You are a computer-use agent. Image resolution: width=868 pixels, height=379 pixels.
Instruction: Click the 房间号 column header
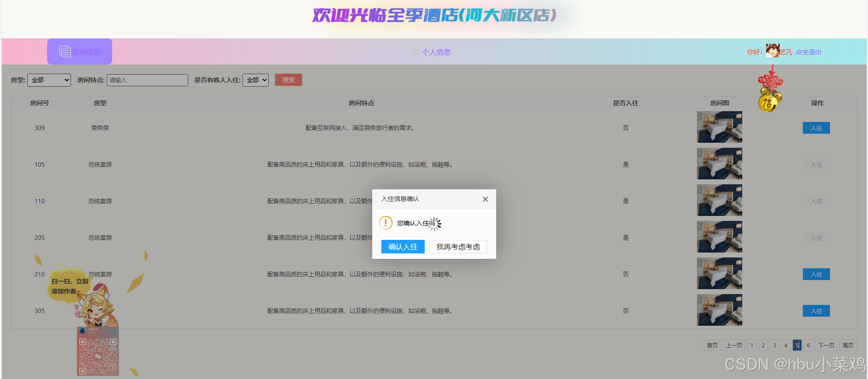click(39, 103)
